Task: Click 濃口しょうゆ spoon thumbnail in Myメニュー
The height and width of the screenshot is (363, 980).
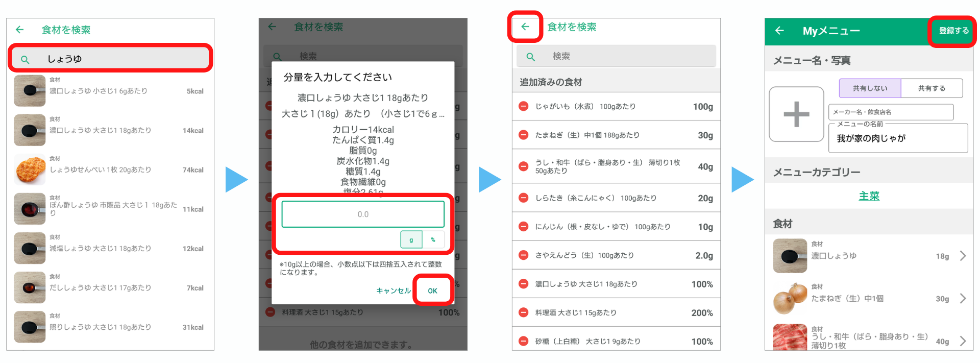Action: coord(790,256)
